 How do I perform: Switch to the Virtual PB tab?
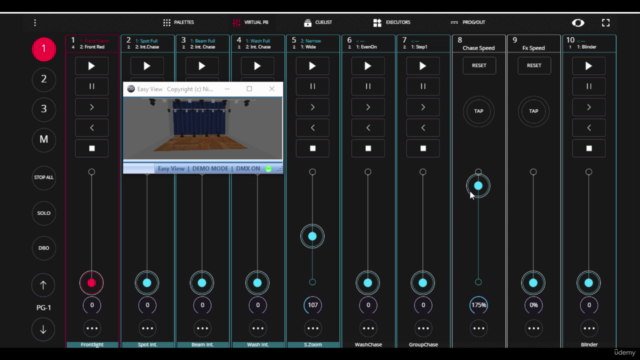250,22
